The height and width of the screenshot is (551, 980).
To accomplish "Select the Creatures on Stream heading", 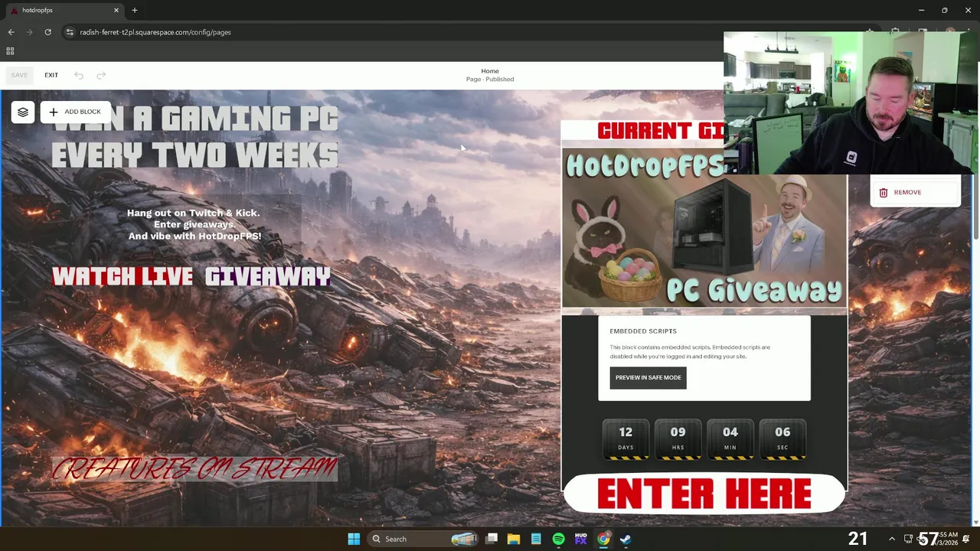I will 194,468.
